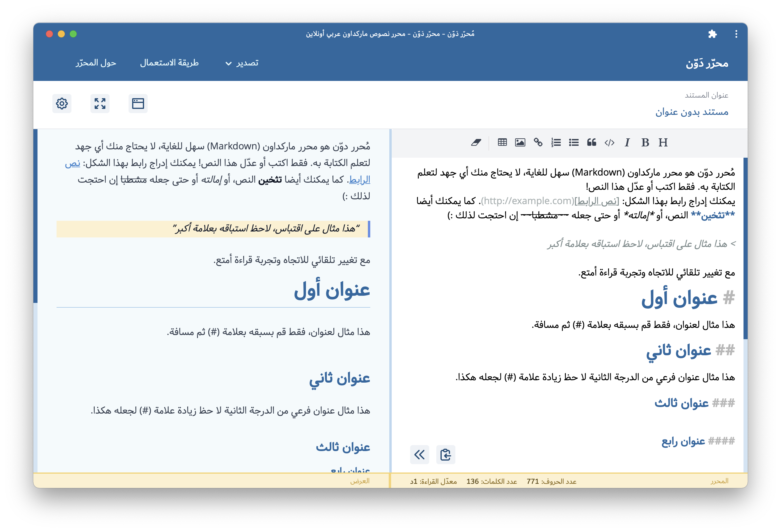Collapse the editor with the double-arrow icon
The image size is (781, 532).
[419, 455]
